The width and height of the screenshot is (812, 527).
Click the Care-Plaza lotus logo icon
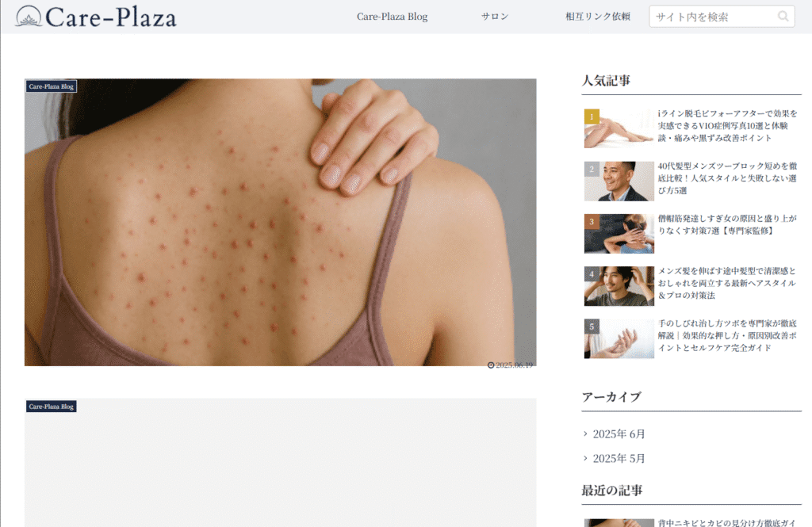point(28,16)
